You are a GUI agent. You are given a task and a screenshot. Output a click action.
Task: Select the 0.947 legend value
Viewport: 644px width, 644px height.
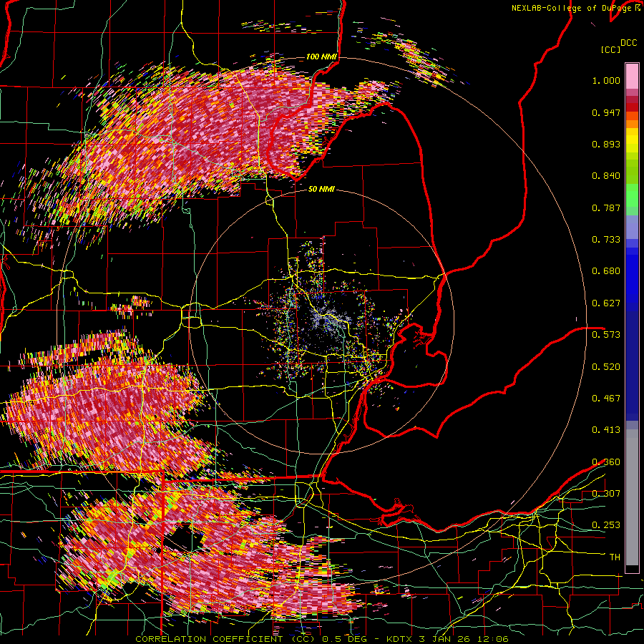point(606,112)
